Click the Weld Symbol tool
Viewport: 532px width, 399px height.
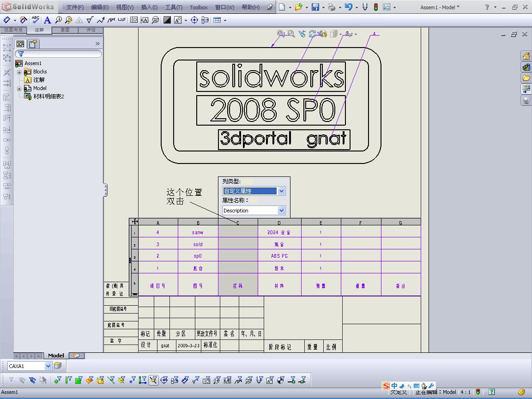100,20
